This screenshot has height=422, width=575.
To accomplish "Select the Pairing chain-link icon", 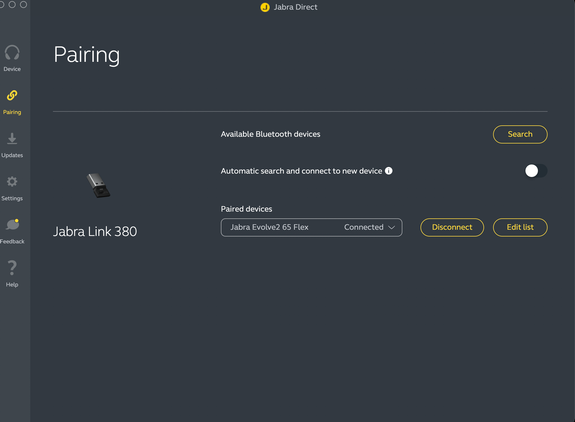I will (12, 95).
